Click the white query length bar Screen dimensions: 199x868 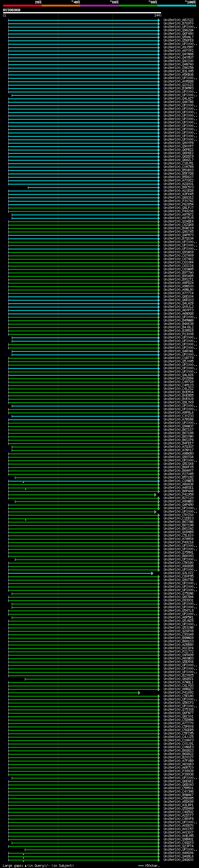pyautogui.click(x=82, y=13)
